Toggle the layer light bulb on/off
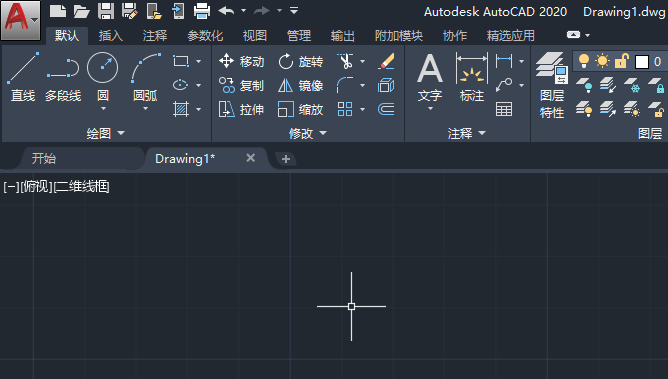Image resolution: width=668 pixels, height=379 pixels. click(584, 61)
